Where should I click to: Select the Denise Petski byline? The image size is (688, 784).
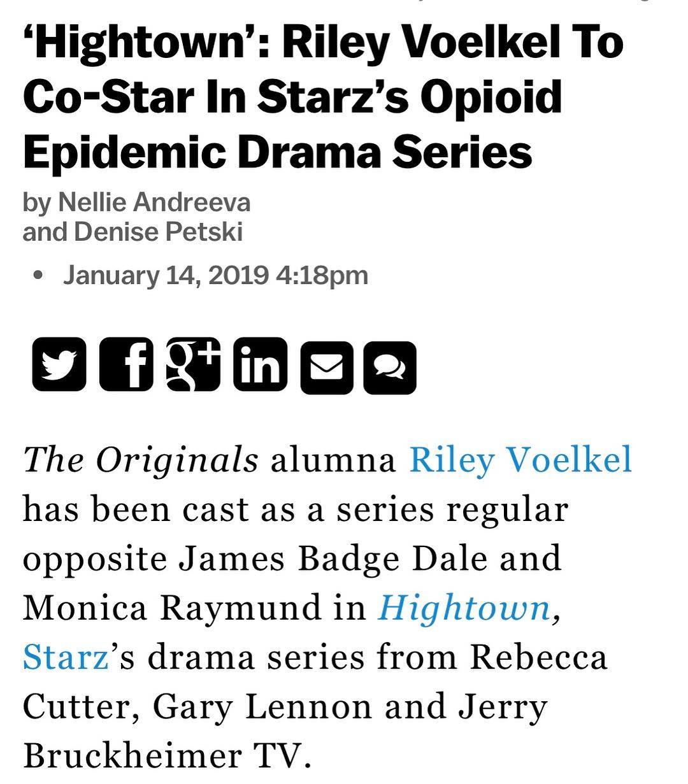(x=159, y=232)
